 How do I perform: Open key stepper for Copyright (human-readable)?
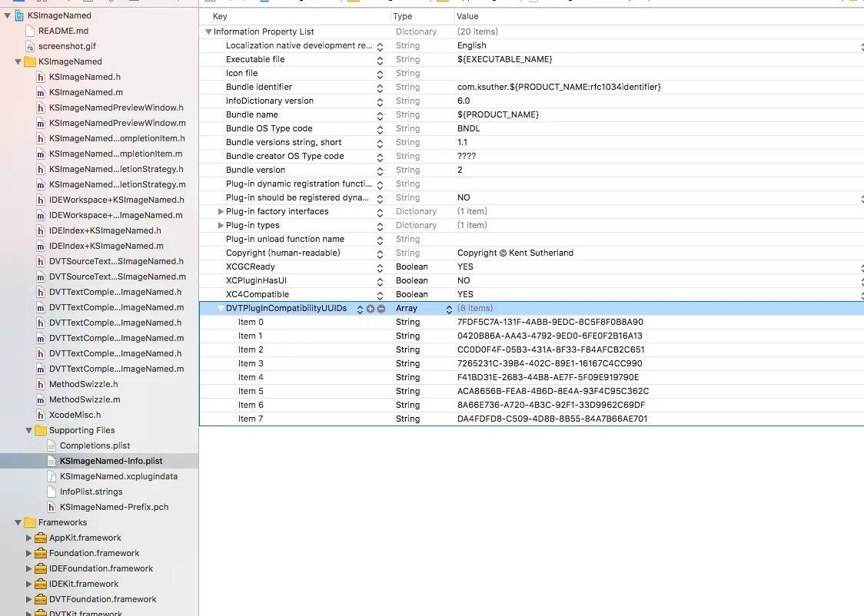click(380, 253)
